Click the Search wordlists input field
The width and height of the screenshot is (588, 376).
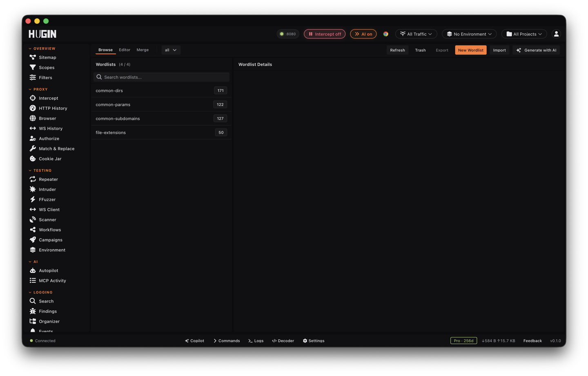161,77
